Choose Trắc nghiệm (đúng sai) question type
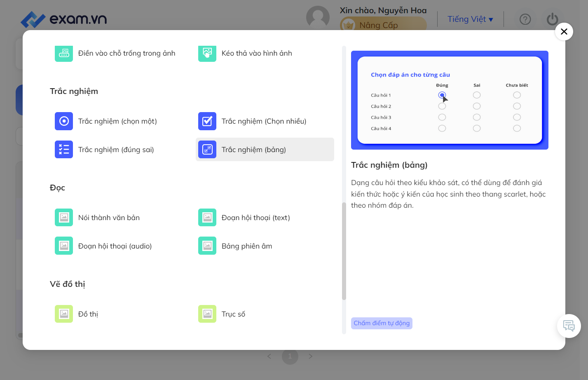The height and width of the screenshot is (380, 588). coord(116,150)
